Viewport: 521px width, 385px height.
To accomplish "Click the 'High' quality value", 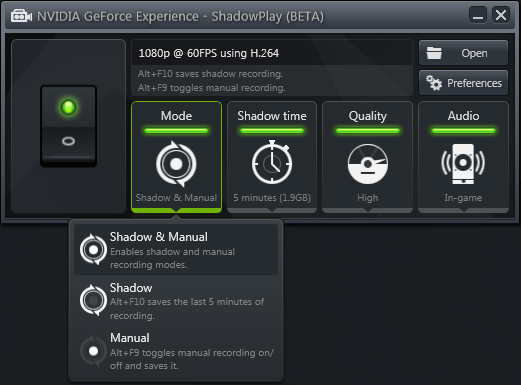I will tap(368, 198).
